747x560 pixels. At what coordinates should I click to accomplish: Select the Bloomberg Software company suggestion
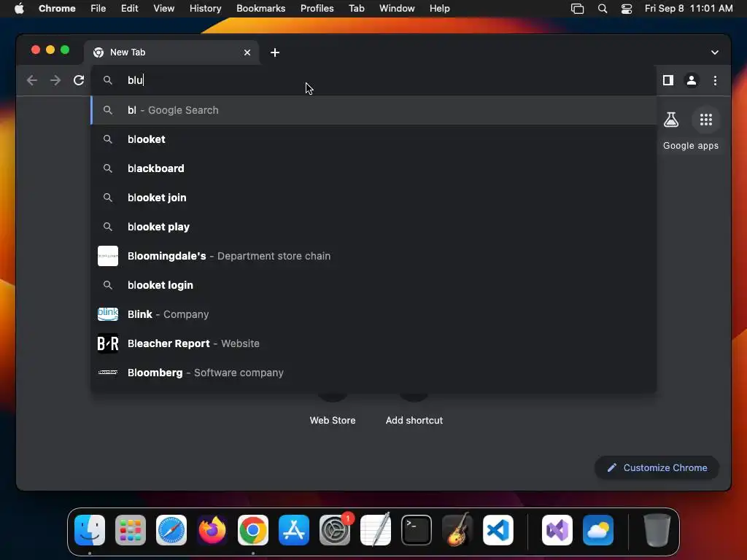[x=373, y=373]
